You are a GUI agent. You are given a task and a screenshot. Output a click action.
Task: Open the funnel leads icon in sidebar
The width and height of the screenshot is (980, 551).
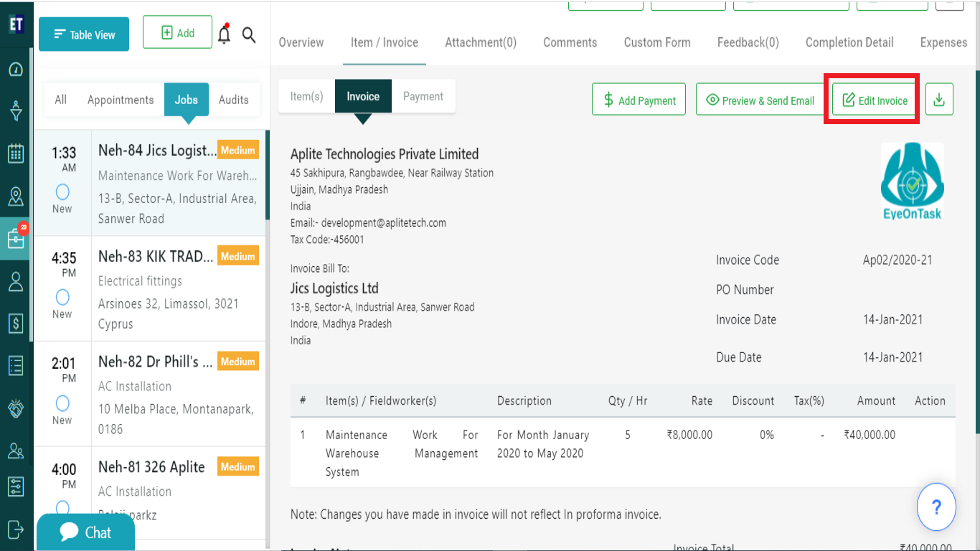16,111
